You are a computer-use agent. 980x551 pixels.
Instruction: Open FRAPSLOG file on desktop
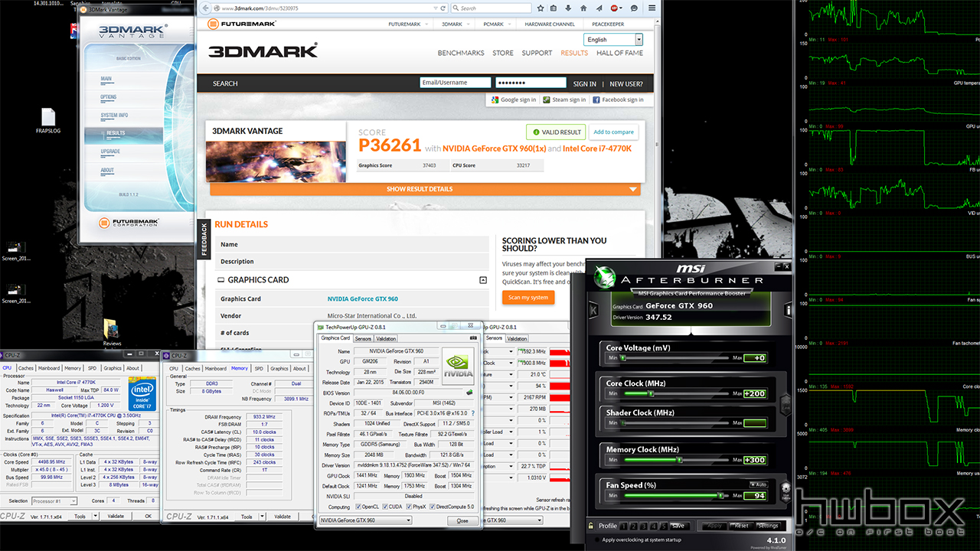47,122
